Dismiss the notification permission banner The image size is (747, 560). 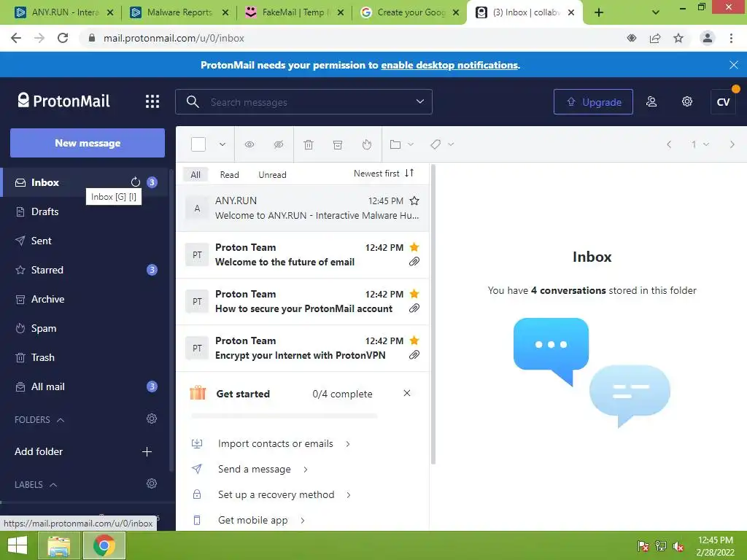(734, 65)
